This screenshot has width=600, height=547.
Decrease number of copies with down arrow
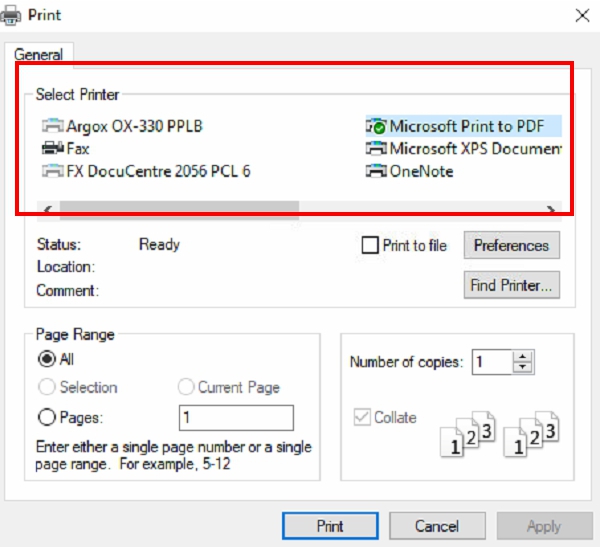tap(523, 367)
